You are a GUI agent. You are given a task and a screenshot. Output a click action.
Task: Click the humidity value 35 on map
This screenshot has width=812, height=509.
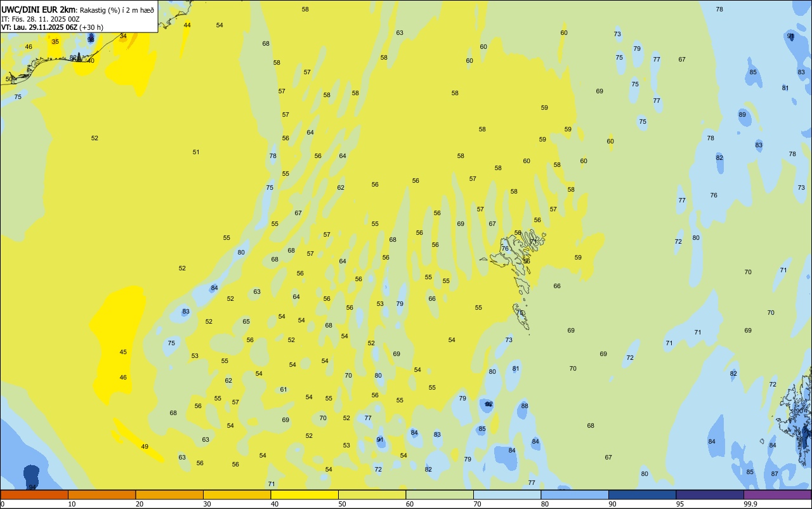tap(55, 41)
